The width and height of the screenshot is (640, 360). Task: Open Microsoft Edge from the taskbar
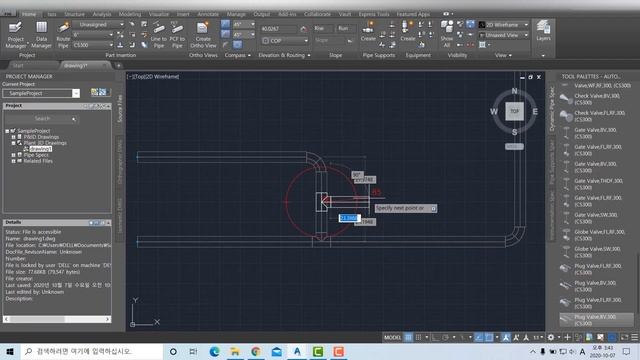click(x=214, y=351)
